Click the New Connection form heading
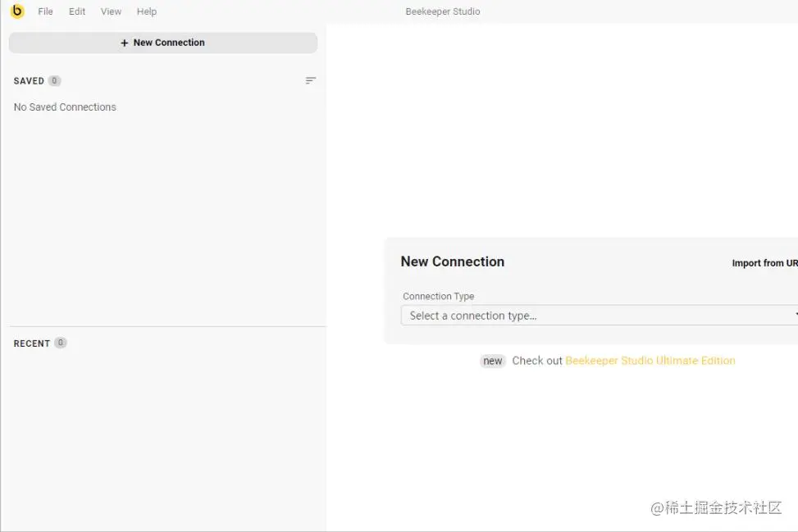The height and width of the screenshot is (532, 798). point(453,261)
